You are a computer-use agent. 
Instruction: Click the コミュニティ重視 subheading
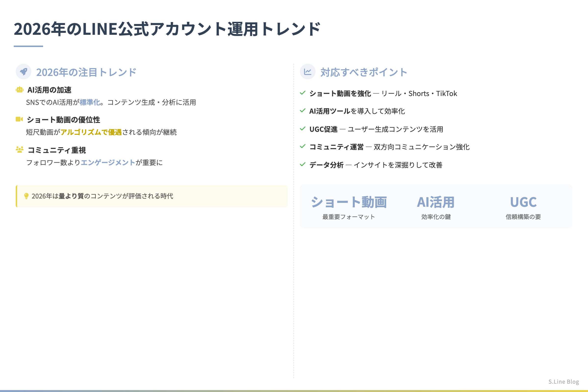(57, 150)
